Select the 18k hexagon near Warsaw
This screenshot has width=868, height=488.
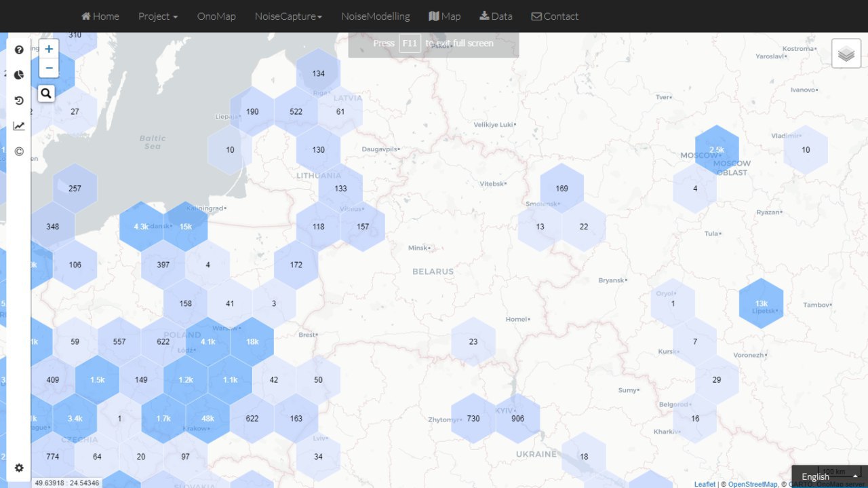point(252,341)
